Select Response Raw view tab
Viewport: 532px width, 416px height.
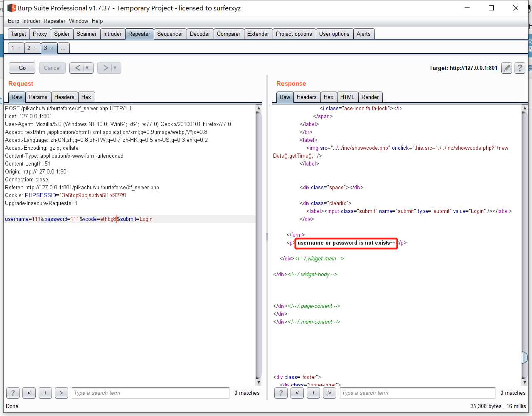(285, 97)
